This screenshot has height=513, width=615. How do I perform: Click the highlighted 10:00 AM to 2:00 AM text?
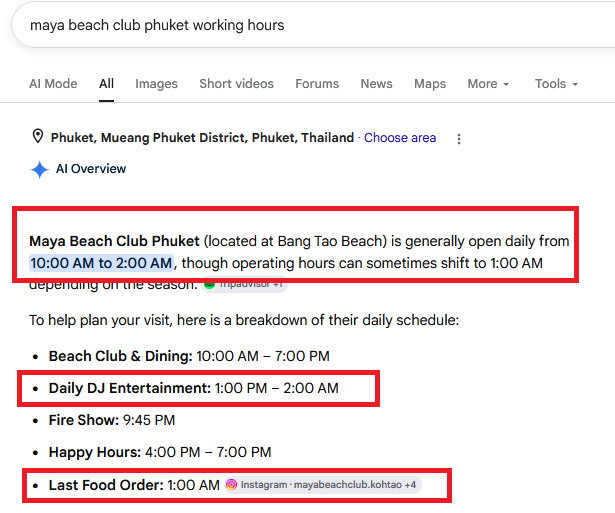tap(101, 263)
